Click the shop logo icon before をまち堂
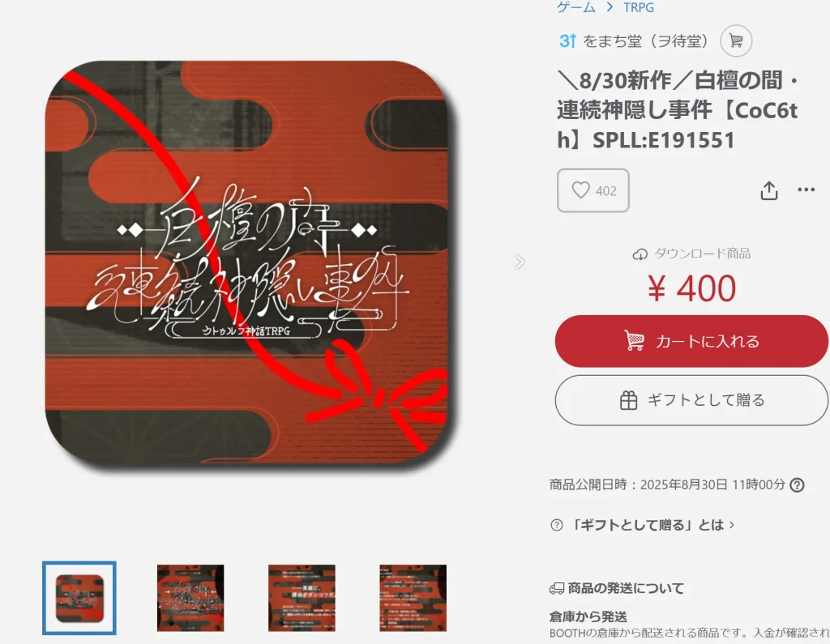 [567, 41]
